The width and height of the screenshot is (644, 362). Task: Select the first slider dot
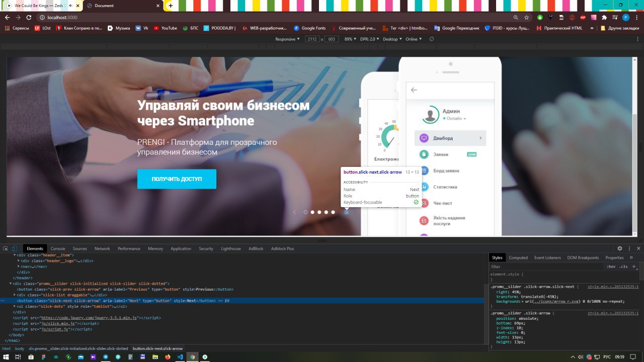[305, 212]
